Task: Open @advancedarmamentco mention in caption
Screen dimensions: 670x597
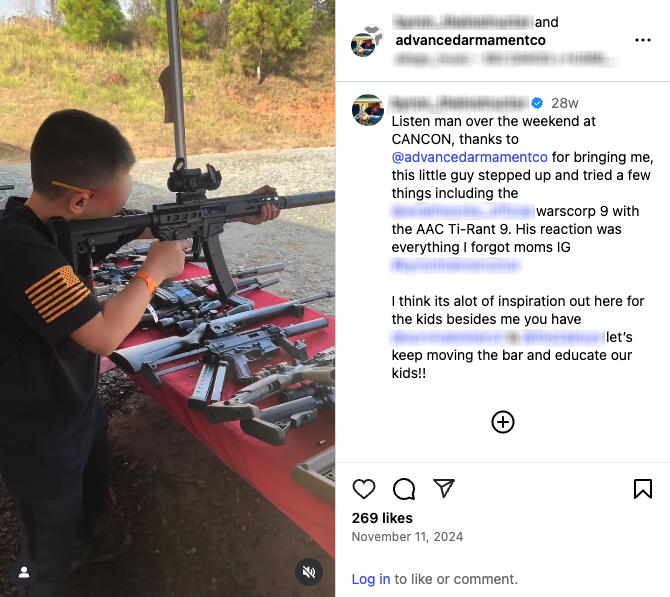Action: pos(470,157)
